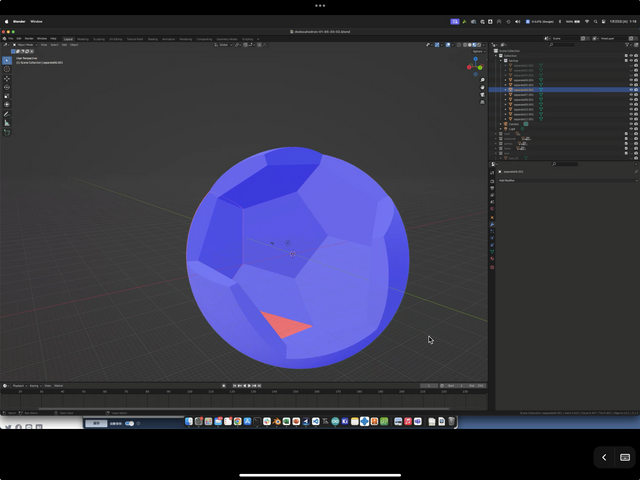Pick the Measure tool in the left toolbar

click(x=7, y=123)
